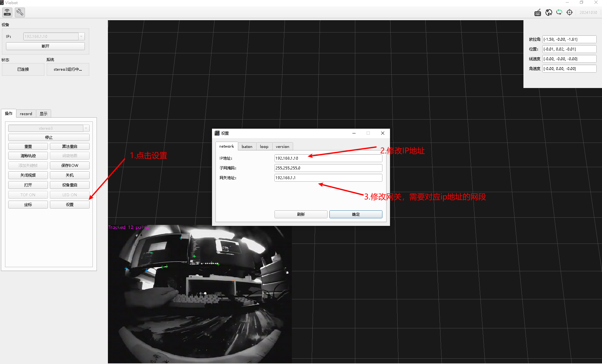Click the wrench tools icon

(x=20, y=12)
